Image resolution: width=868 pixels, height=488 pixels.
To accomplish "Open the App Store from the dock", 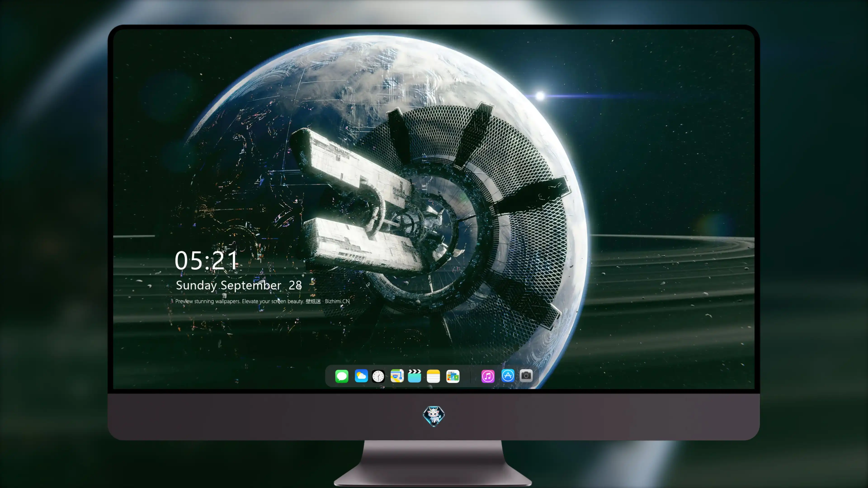I will (508, 375).
